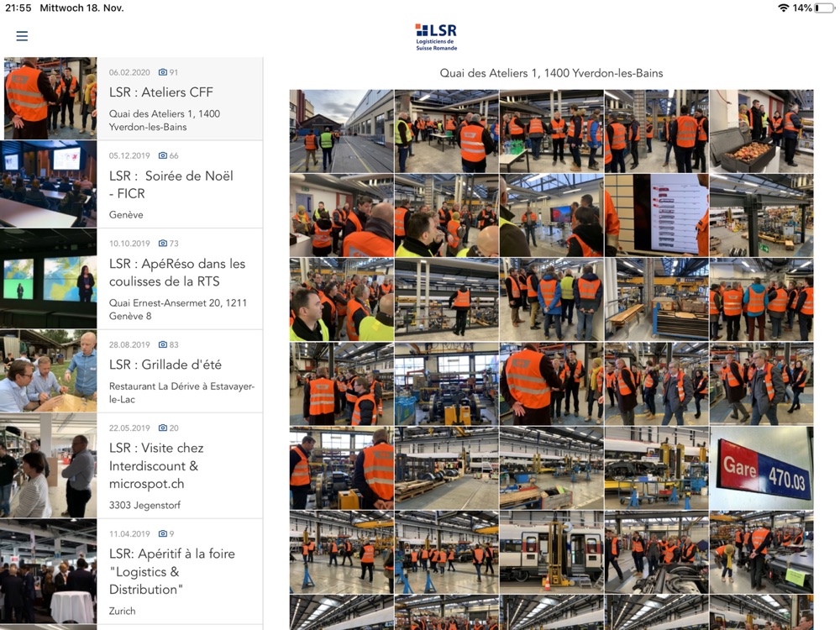Tap the date 05.12.2019
The height and width of the screenshot is (630, 840).
[129, 156]
